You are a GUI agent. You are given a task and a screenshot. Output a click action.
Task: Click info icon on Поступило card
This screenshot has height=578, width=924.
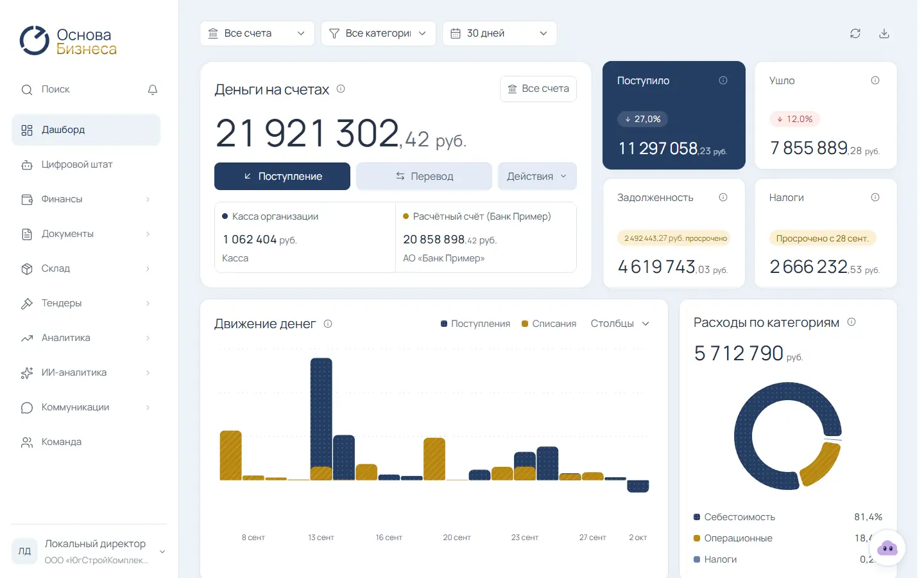click(x=723, y=80)
